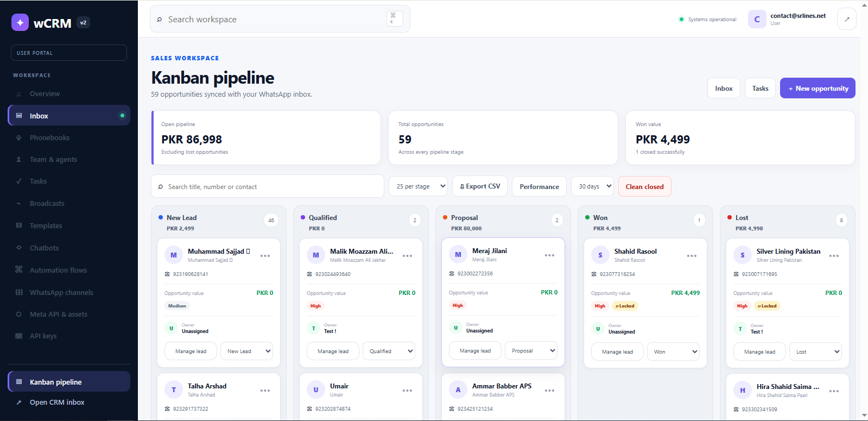This screenshot has width=868, height=421.
Task: Open options menu on Silver Lining Pakistan card
Action: 834,256
